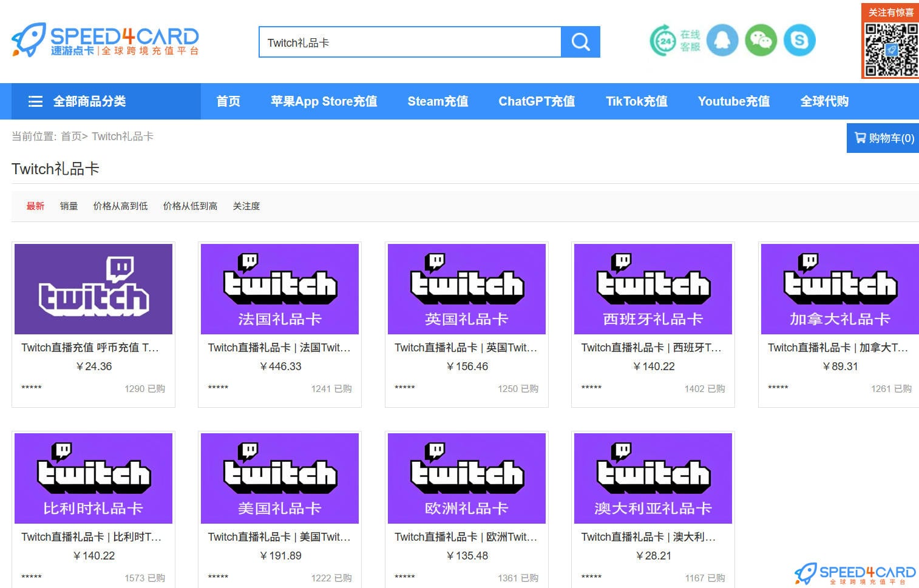
Task: Open the 英国礼品卡 Twitch thumbnail
Action: tap(467, 289)
